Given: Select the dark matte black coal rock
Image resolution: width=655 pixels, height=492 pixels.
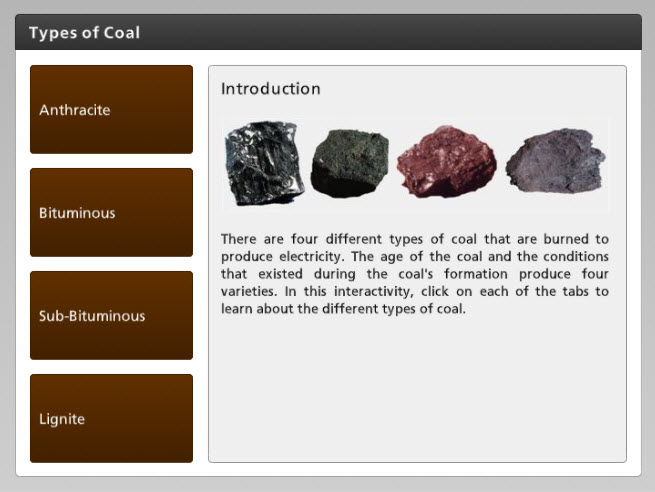Looking at the screenshot, I should pos(349,163).
